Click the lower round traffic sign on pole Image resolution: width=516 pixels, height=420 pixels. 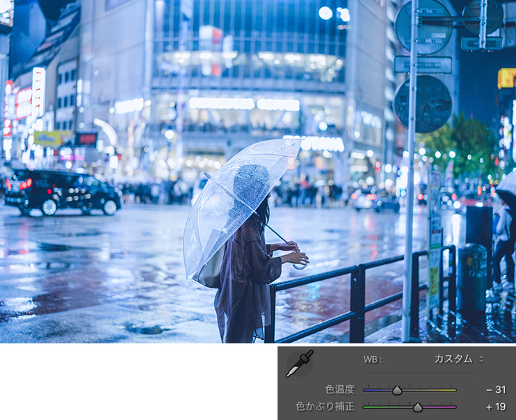pyautogui.click(x=423, y=104)
